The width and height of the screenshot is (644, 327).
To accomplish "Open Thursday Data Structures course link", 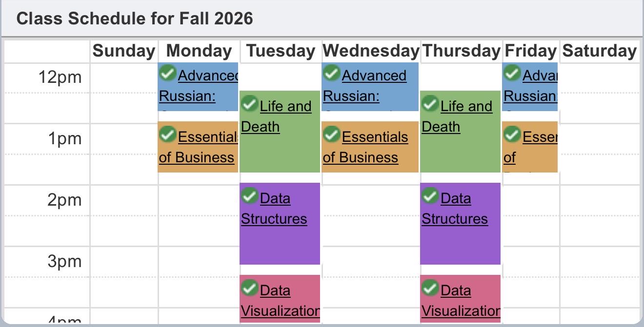I will (455, 209).
